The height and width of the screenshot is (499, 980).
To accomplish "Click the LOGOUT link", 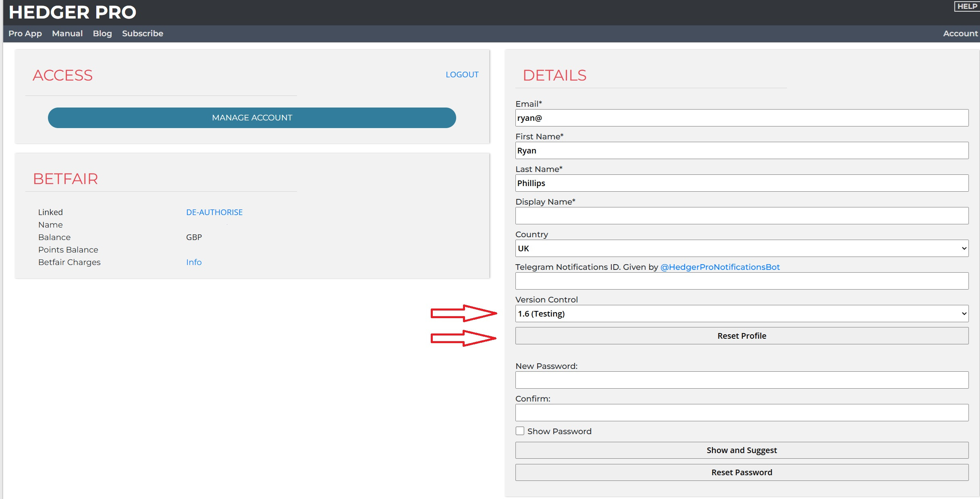I will pyautogui.click(x=462, y=75).
